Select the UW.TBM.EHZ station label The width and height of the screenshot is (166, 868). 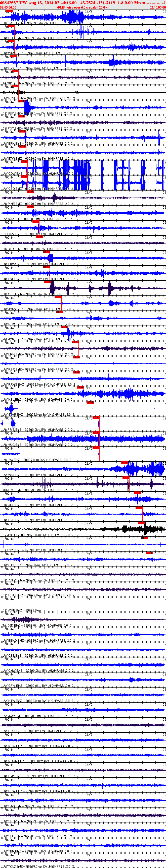click(x=38, y=851)
